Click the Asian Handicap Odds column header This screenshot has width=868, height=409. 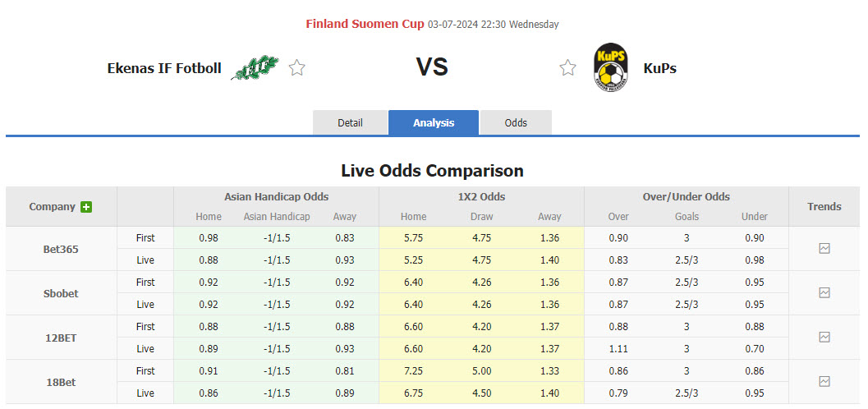[x=276, y=196]
